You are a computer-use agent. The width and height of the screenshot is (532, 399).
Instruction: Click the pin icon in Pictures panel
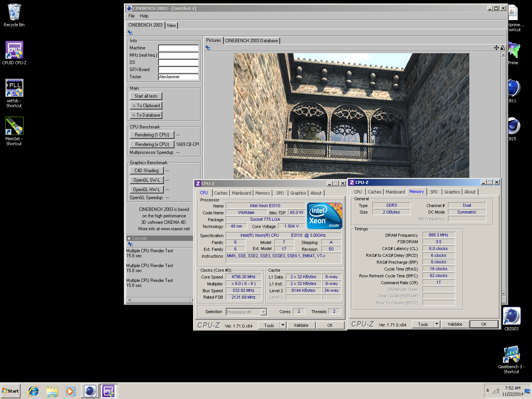coord(208,48)
